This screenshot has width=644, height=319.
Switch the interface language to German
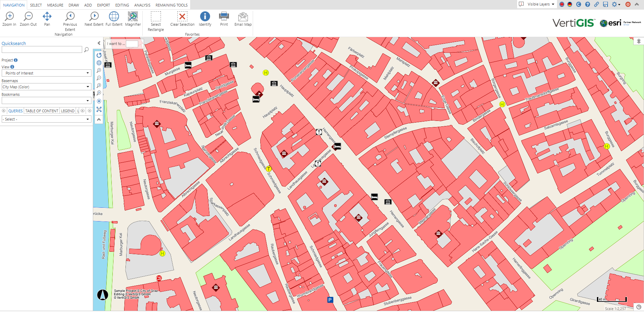pos(570,4)
